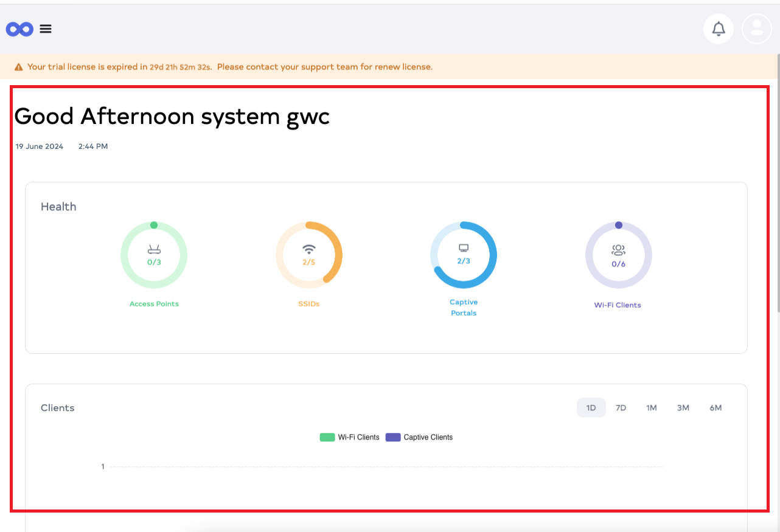Select the 1D time range

(591, 408)
